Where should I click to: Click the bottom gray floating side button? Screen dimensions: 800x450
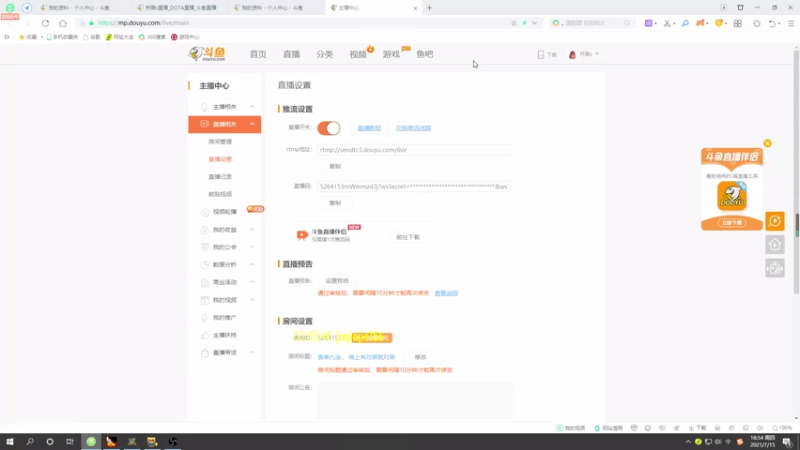(x=774, y=268)
